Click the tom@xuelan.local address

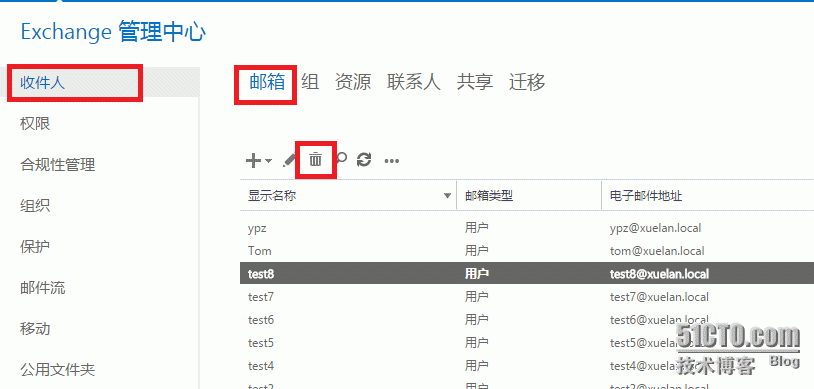coord(657,251)
